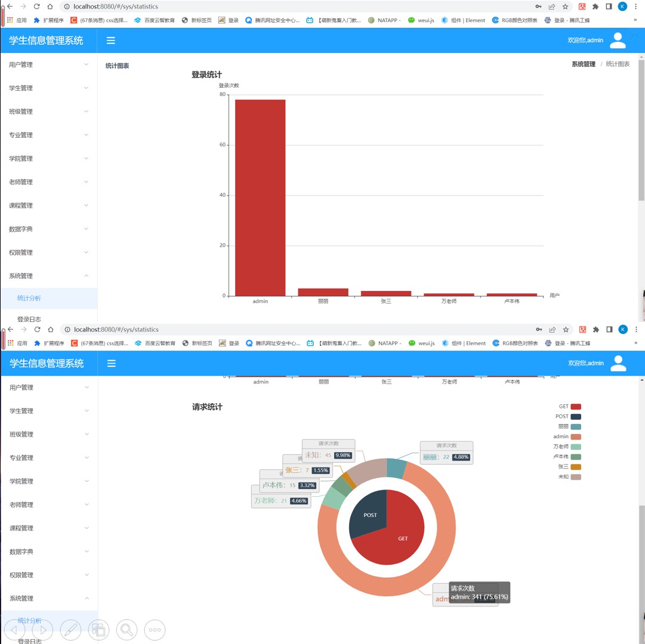Open NATAPP bookmark in lower browser
The height and width of the screenshot is (644, 645).
pos(385,343)
